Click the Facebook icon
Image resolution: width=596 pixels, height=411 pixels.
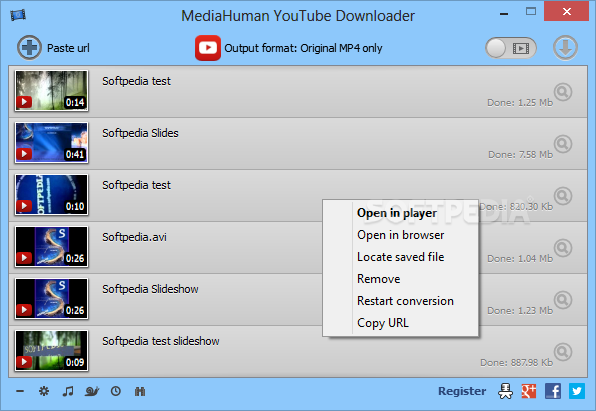click(x=553, y=391)
